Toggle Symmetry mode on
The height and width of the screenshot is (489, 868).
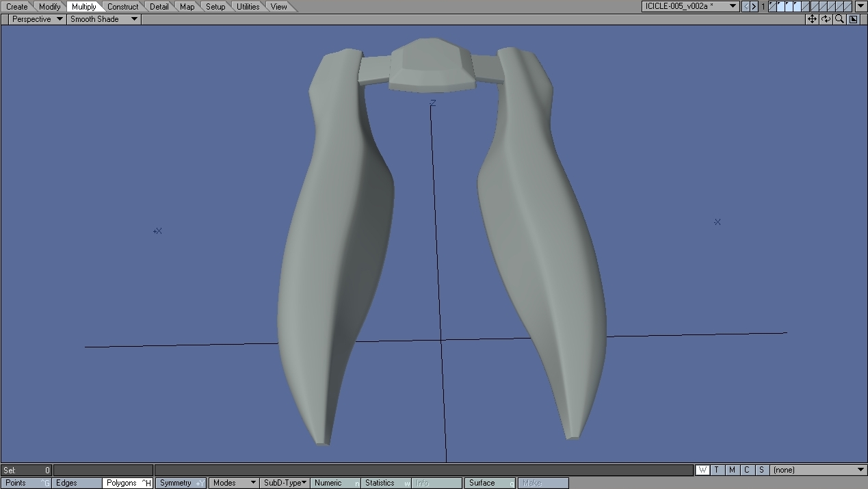(x=181, y=483)
